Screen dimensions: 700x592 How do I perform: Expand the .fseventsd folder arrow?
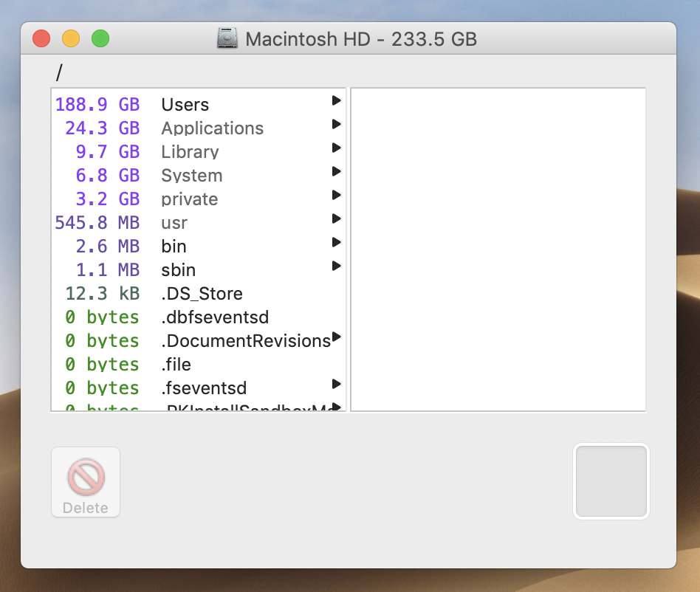coord(337,384)
